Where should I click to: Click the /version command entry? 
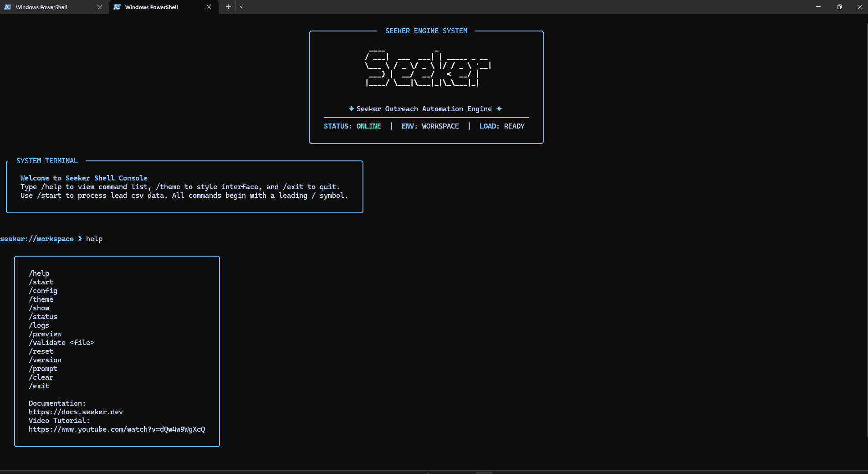45,360
